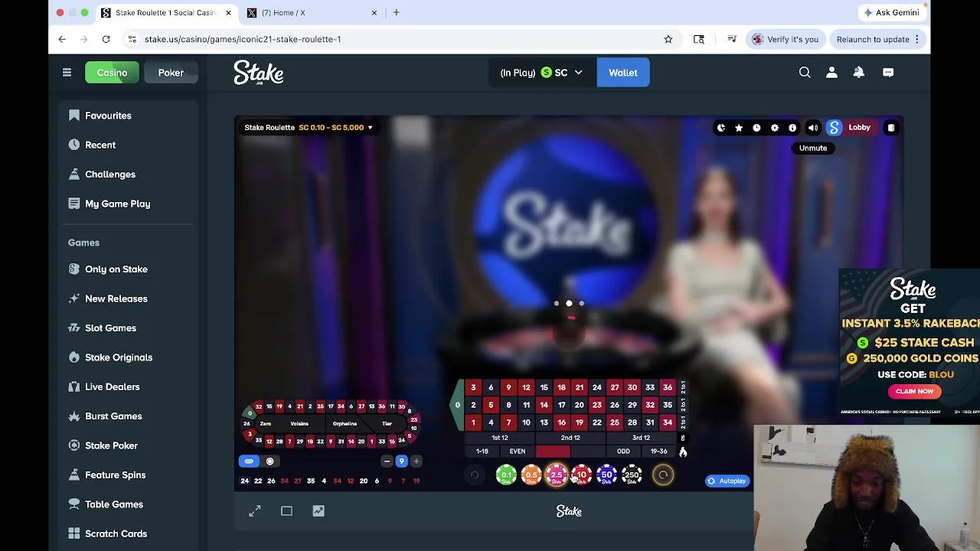
Task: Open site search magnifier icon
Action: (x=805, y=73)
